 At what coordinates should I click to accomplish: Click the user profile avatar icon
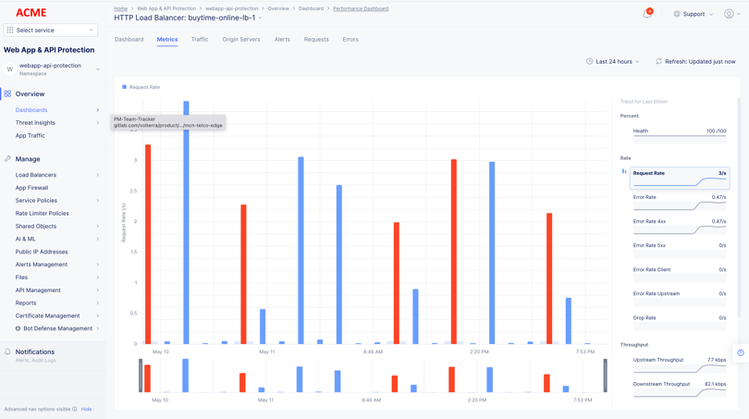729,14
